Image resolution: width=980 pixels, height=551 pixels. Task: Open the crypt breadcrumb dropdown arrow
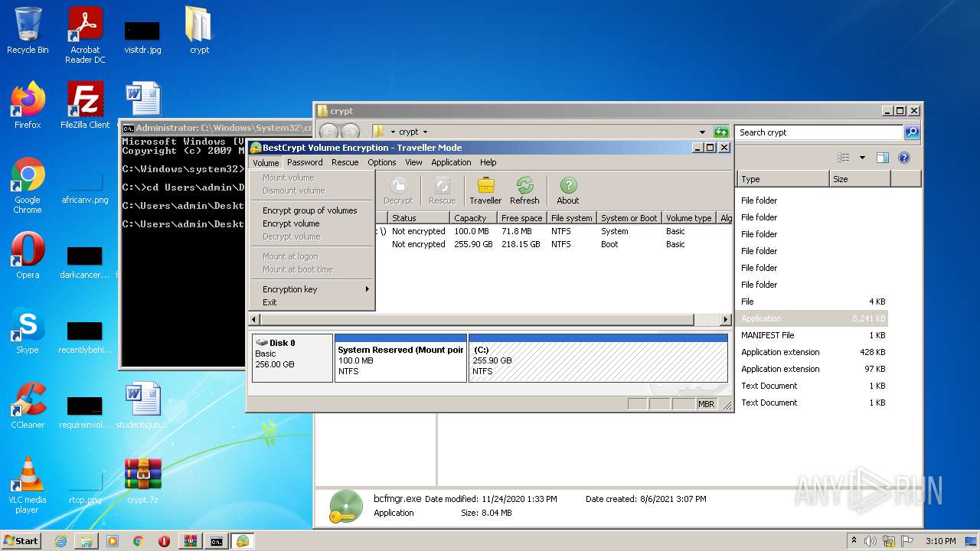[x=425, y=132]
